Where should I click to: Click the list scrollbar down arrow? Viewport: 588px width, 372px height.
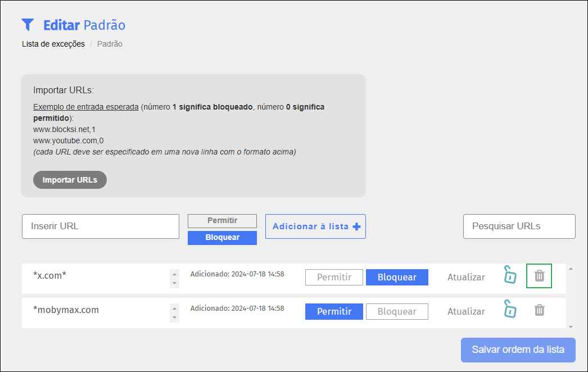[571, 327]
